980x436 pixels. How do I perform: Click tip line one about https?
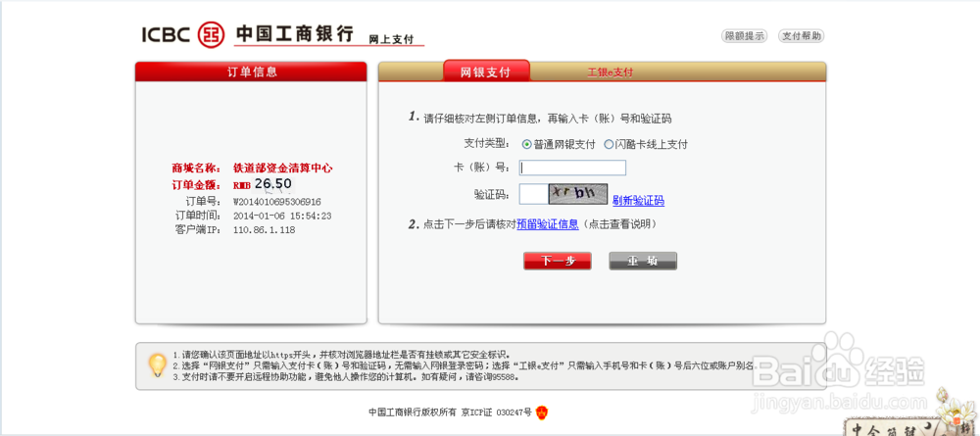click(341, 354)
